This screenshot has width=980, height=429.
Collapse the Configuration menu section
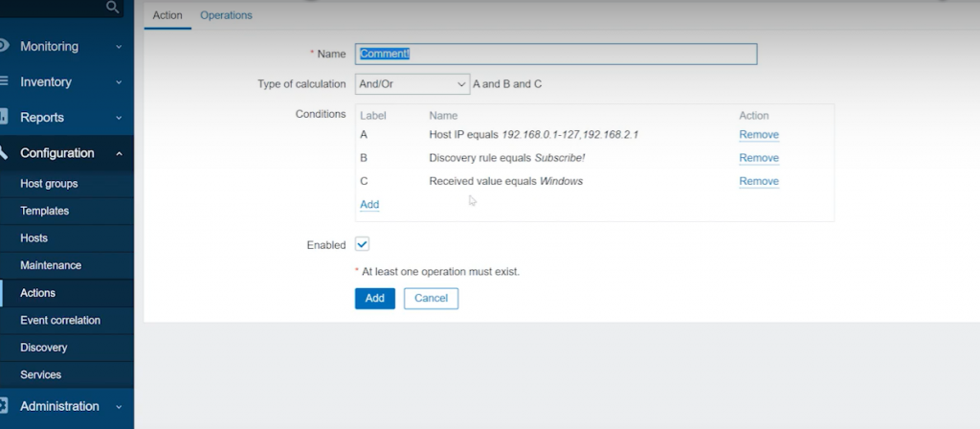(119, 153)
